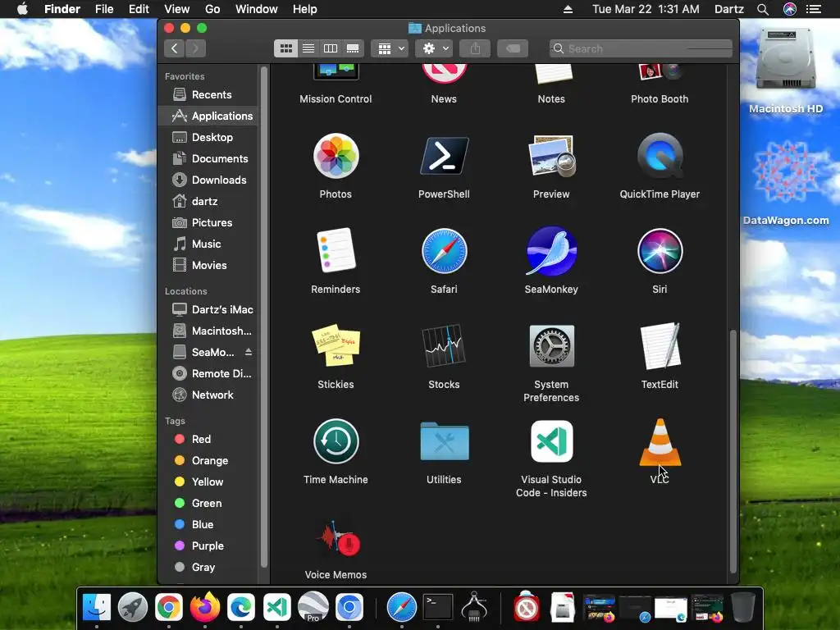Image resolution: width=840 pixels, height=630 pixels.
Task: Switch to column view in Finder toolbar
Action: click(x=331, y=48)
